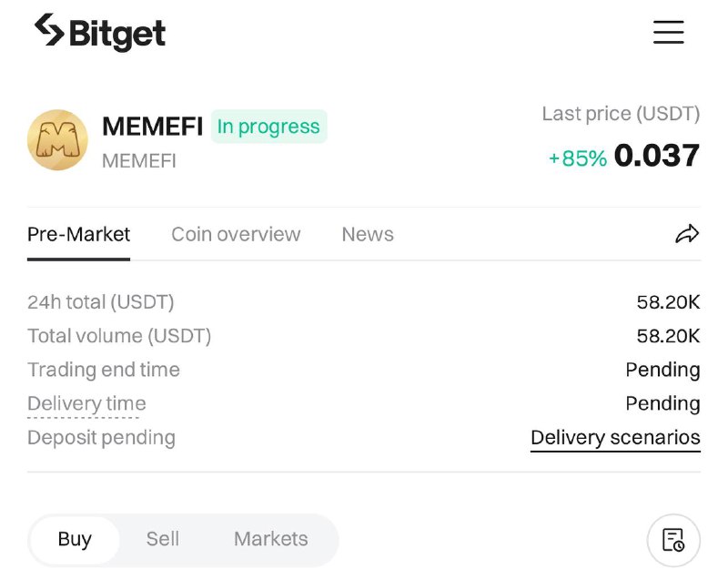The image size is (728, 580).
Task: Click the Total volume 58.20K value
Action: point(668,336)
